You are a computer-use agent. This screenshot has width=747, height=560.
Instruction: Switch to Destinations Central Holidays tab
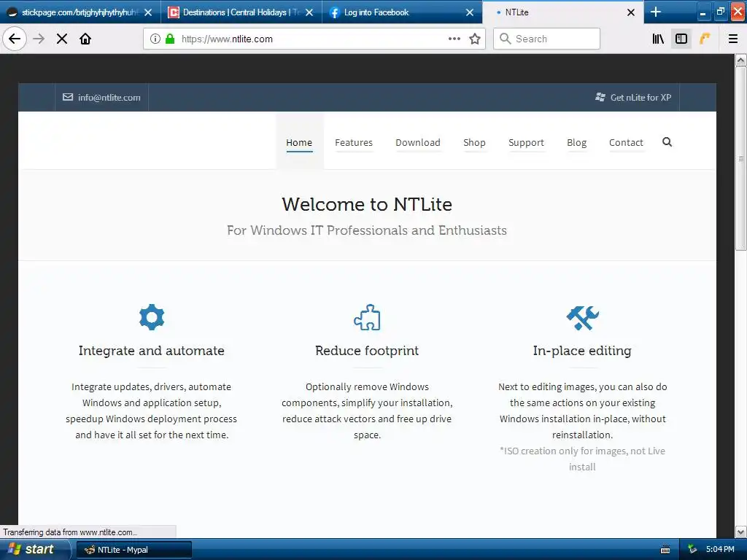(241, 12)
